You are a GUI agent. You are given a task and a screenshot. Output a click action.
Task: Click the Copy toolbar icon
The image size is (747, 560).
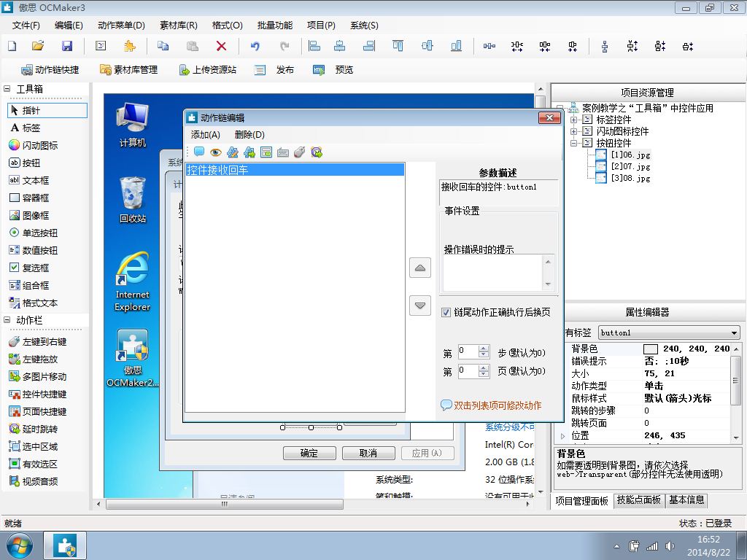[163, 46]
